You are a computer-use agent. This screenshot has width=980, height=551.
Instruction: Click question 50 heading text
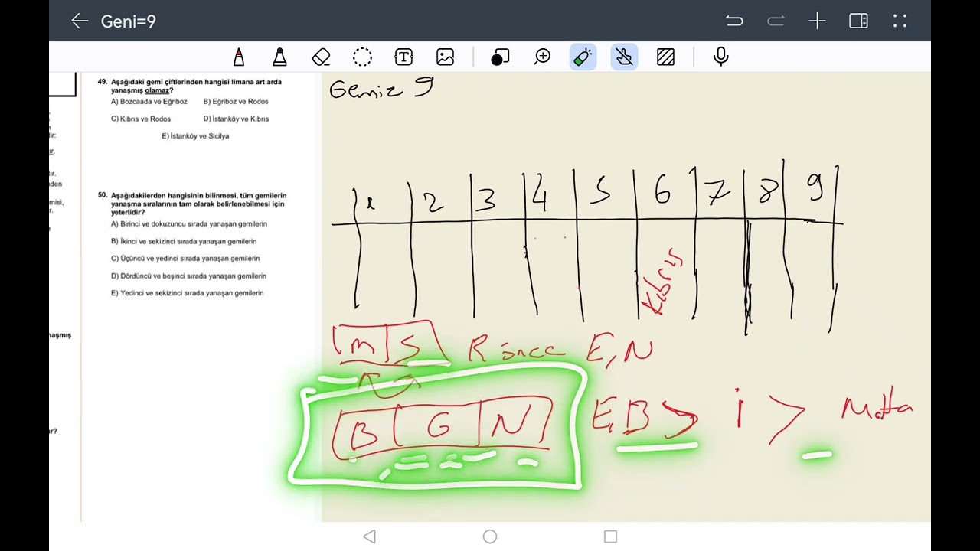coord(192,204)
